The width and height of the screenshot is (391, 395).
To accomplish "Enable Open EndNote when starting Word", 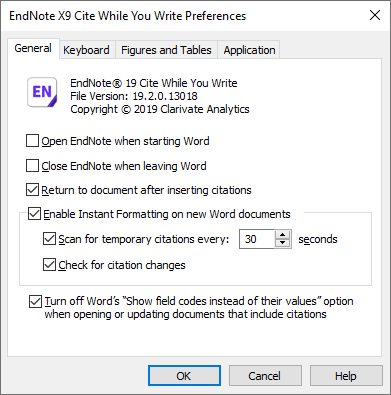I will point(32,141).
